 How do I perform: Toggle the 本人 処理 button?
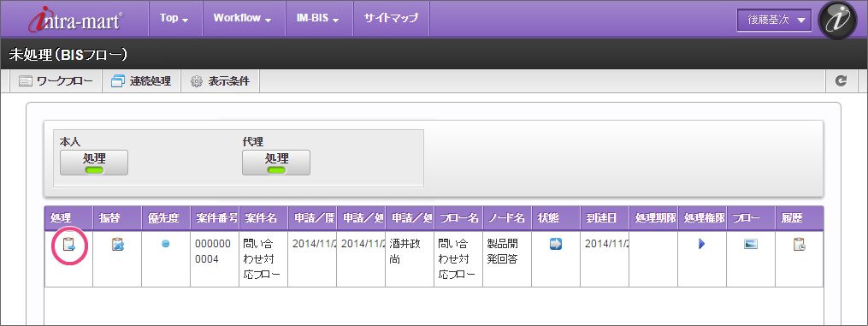point(94,163)
